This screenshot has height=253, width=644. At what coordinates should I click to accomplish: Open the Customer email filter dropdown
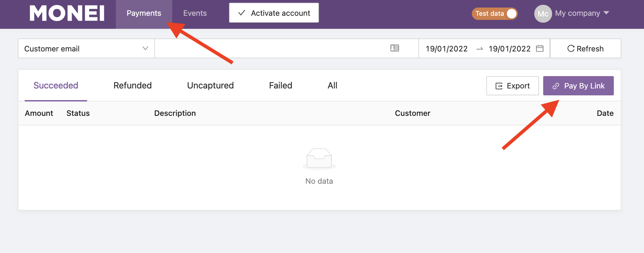(86, 49)
